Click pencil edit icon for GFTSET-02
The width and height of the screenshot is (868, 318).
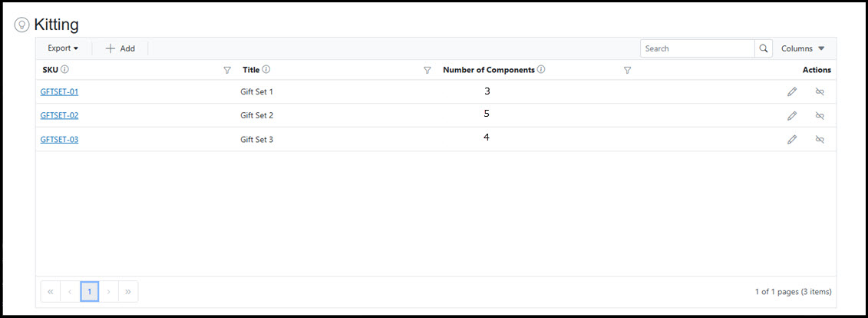tap(792, 116)
